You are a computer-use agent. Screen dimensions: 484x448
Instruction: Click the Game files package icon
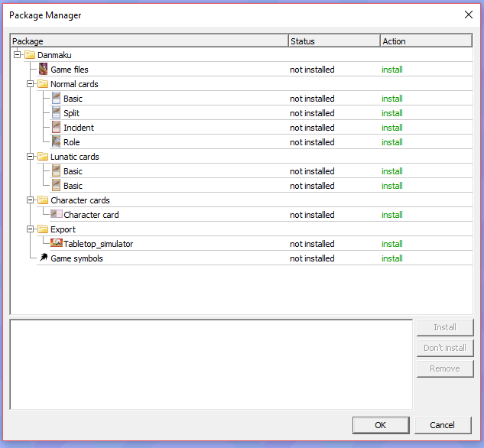click(44, 69)
